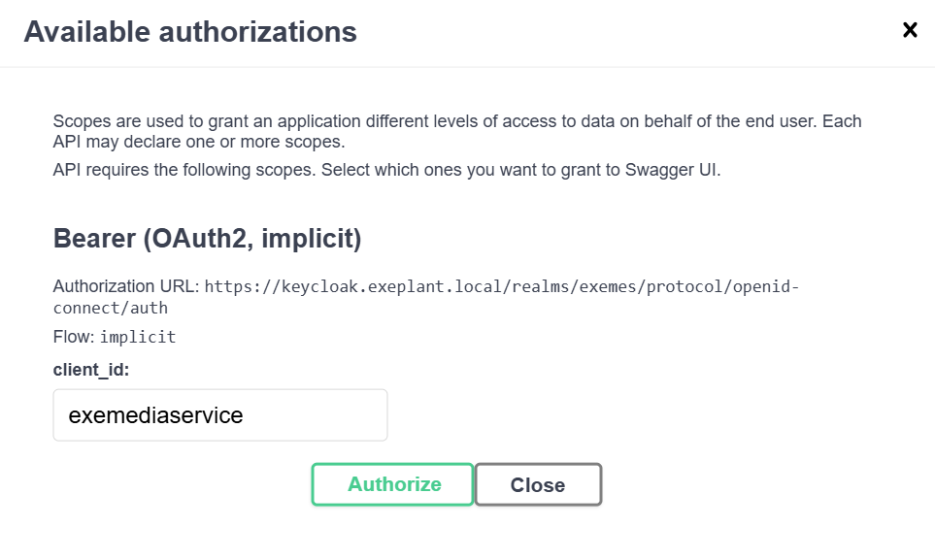Image resolution: width=935 pixels, height=560 pixels.
Task: Click the "client_id:" field label
Action: pyautogui.click(x=91, y=370)
